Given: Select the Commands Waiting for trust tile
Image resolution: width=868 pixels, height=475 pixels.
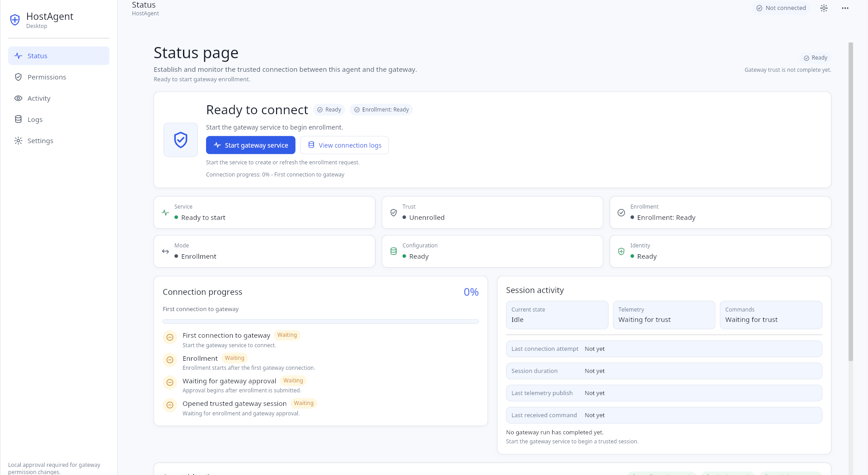Looking at the screenshot, I should [771, 315].
